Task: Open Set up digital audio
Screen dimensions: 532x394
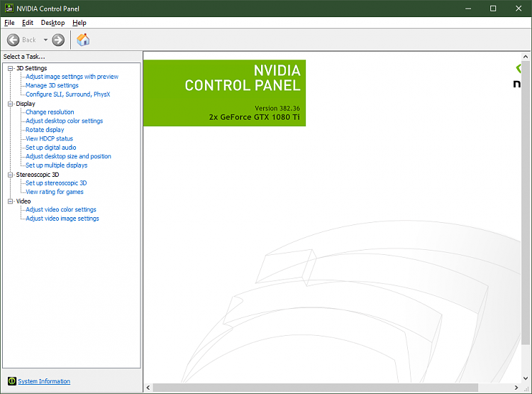Action: coord(51,147)
